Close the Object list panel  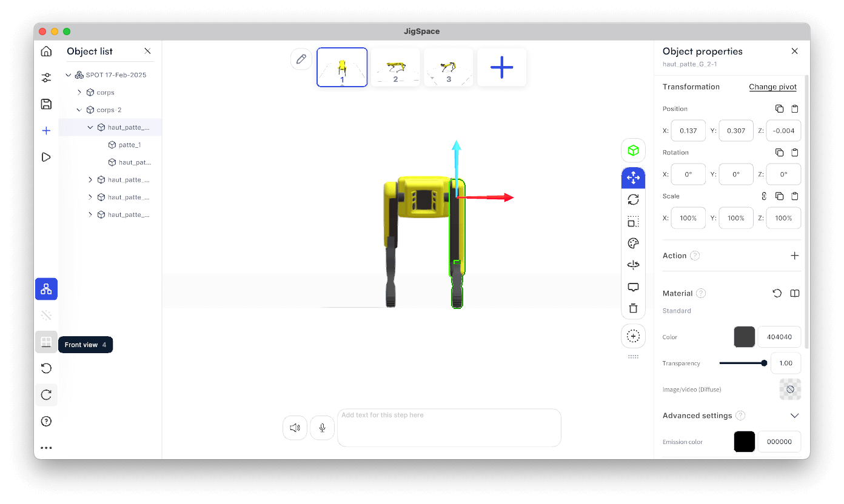[147, 51]
